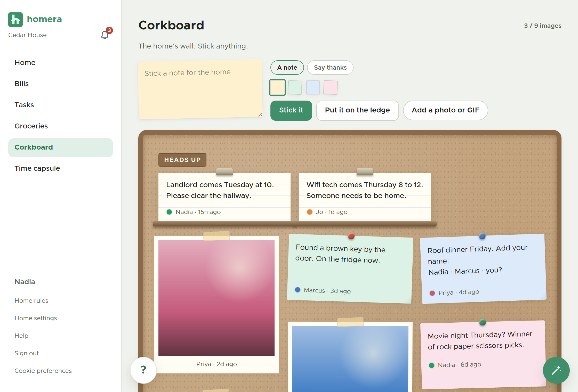The width and height of the screenshot is (578, 392).
Task: Click the tape on the pink photo
Action: point(216,236)
